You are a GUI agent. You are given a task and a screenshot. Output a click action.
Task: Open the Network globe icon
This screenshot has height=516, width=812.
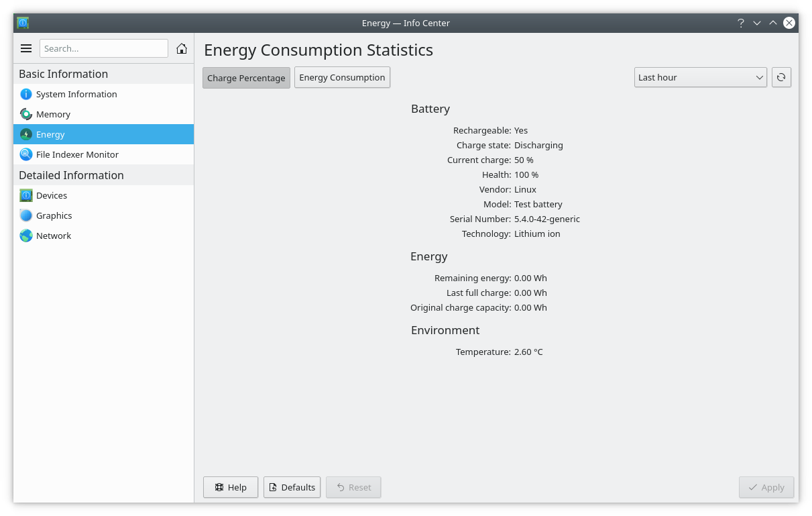26,236
